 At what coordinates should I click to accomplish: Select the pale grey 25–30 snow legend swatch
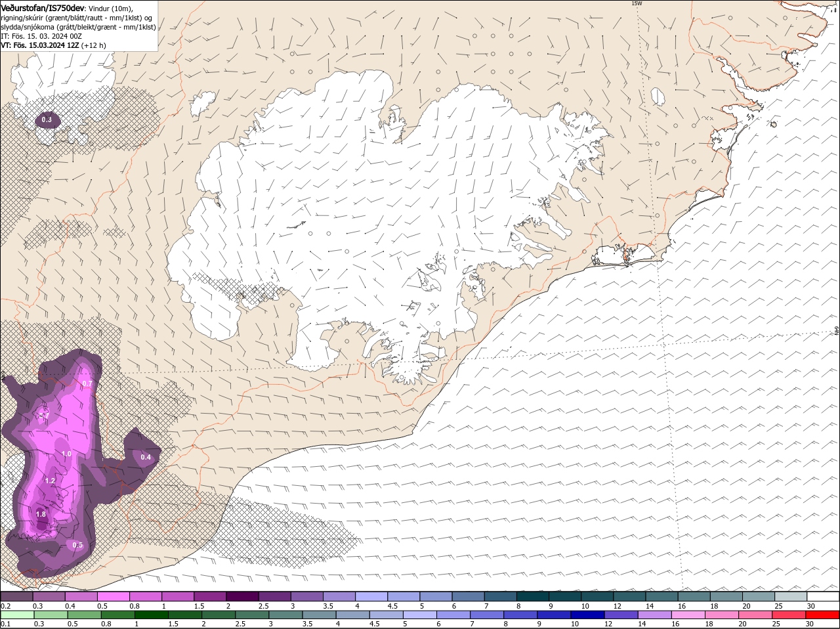[791, 596]
